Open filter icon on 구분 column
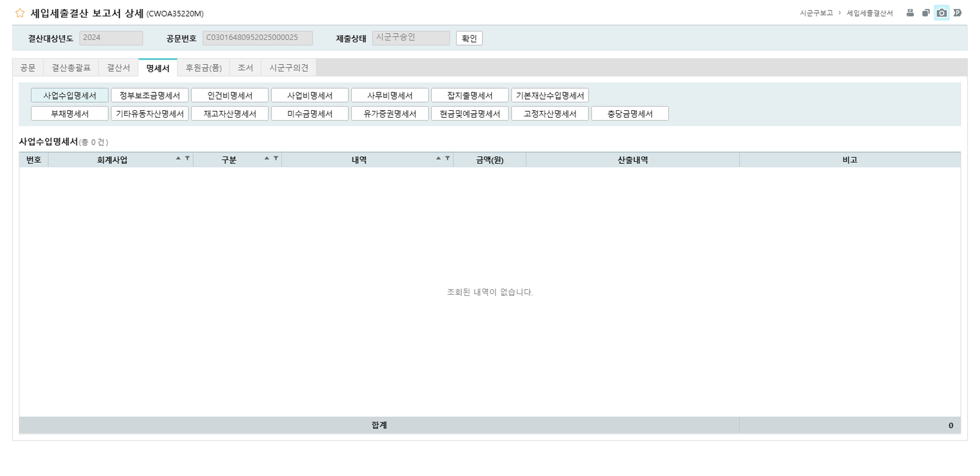Screen dimensions: 980x476 coord(276,158)
